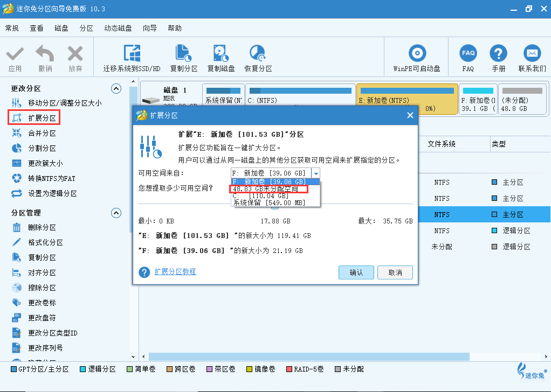Select 擦除分区 wipe partition option

click(34, 288)
